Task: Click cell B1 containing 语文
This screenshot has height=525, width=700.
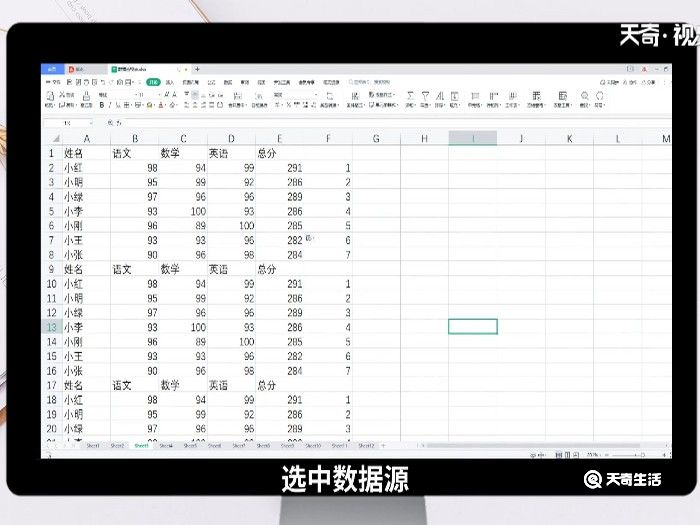Action: [134, 153]
